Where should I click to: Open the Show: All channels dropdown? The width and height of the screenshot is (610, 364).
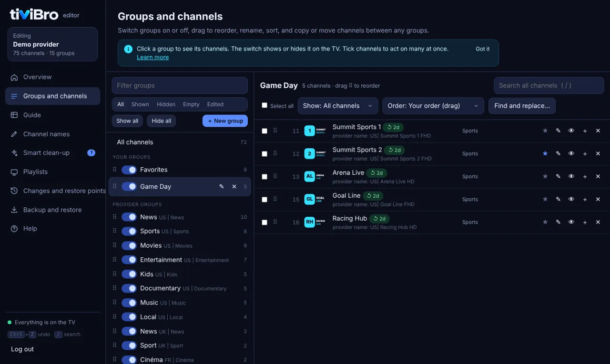(x=338, y=106)
